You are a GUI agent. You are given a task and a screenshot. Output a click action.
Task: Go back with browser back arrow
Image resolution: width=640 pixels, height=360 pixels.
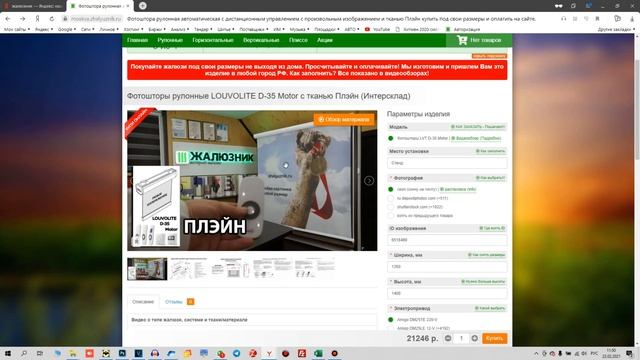(x=8, y=19)
